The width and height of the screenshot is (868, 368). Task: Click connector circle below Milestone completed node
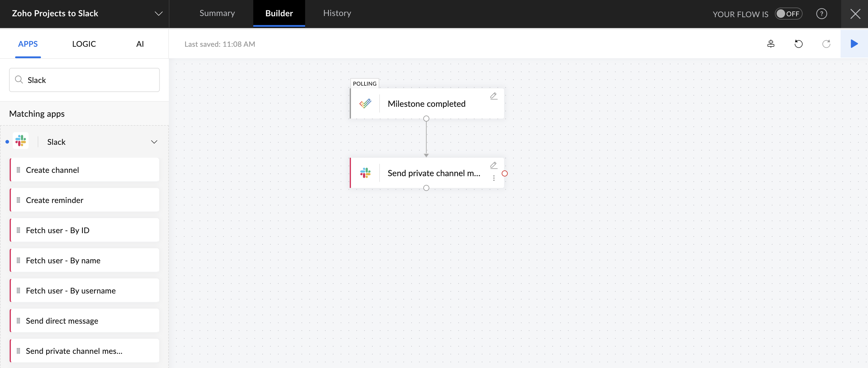point(426,119)
